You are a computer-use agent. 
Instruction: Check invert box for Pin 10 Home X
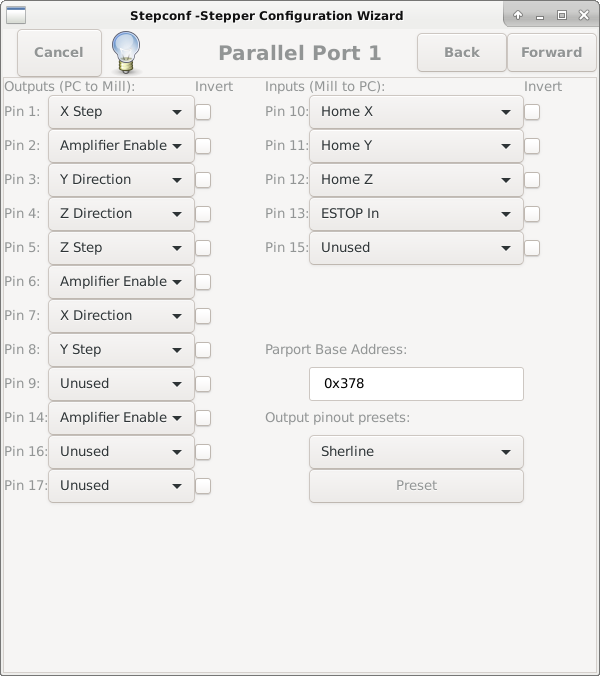pos(532,112)
